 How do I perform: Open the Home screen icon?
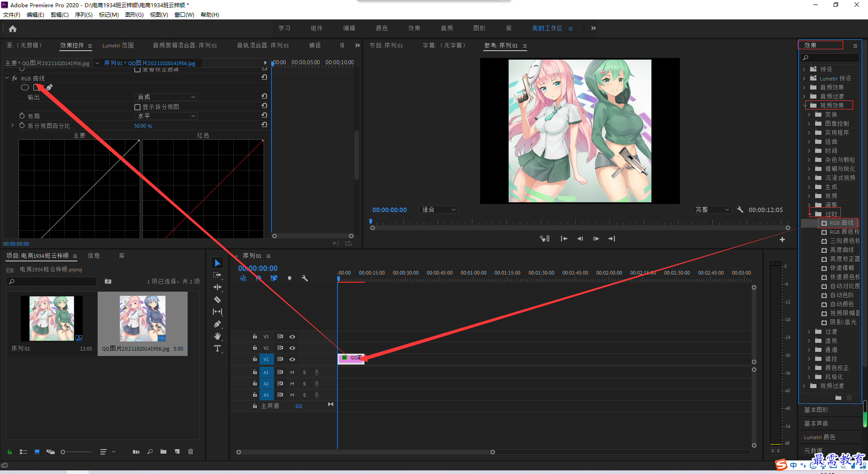[x=13, y=28]
